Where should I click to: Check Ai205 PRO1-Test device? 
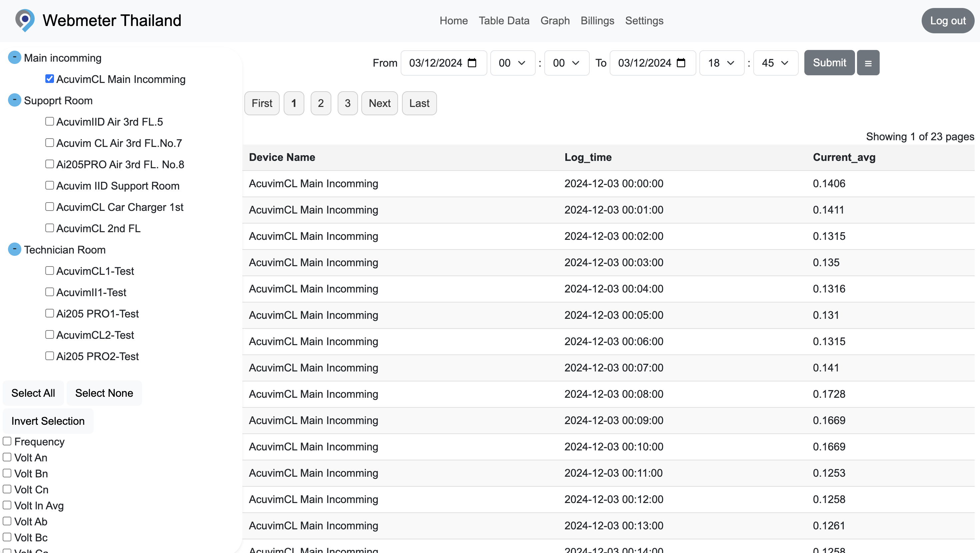(49, 313)
